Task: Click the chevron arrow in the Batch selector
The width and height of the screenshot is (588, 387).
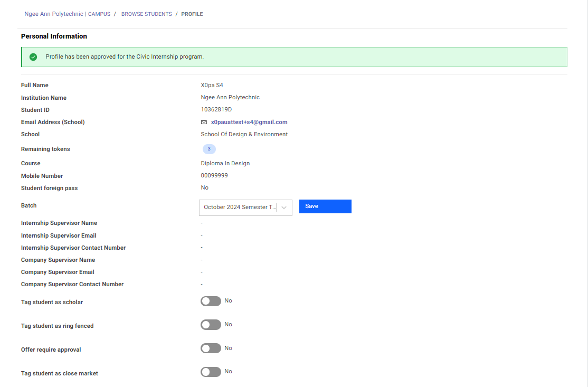Action: [284, 207]
